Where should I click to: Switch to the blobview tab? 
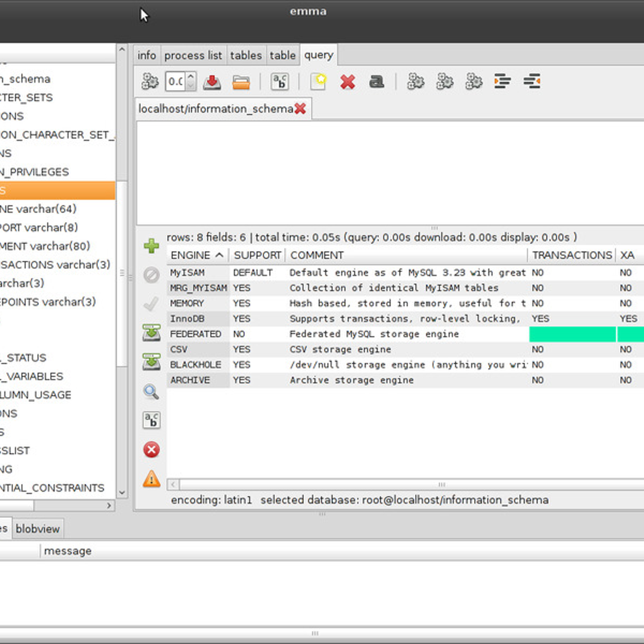coord(37,529)
